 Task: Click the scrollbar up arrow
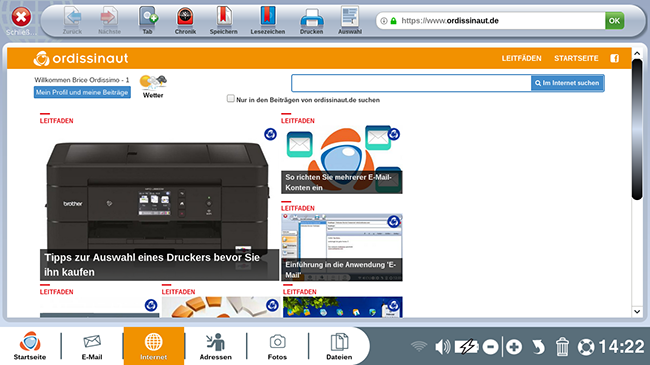click(637, 54)
